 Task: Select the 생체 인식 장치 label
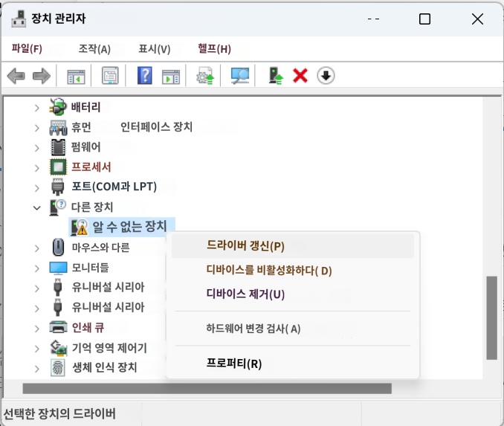pos(105,367)
